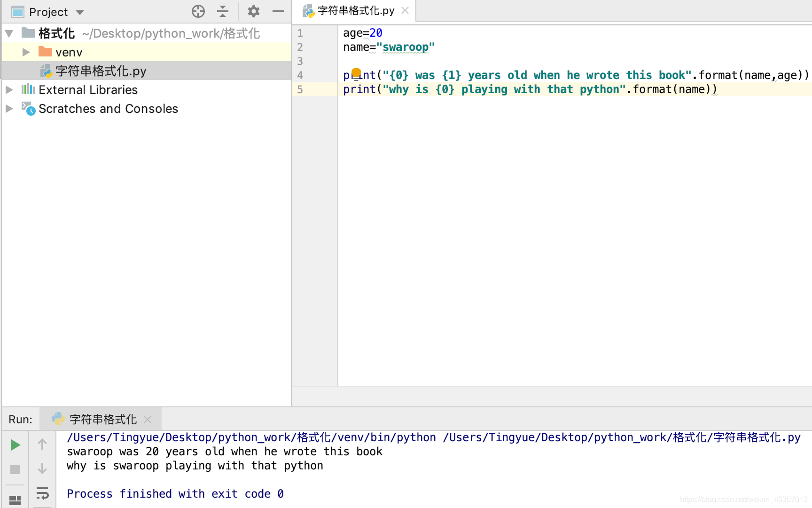
Task: Click the External Libraries bar icon
Action: coord(28,89)
